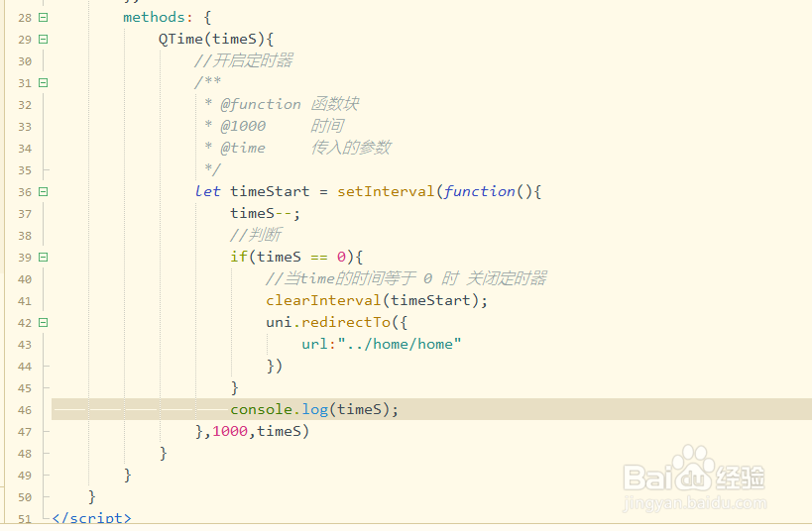Click the 'console' word on line 46
Screen dimensions: 812x531
coord(261,409)
